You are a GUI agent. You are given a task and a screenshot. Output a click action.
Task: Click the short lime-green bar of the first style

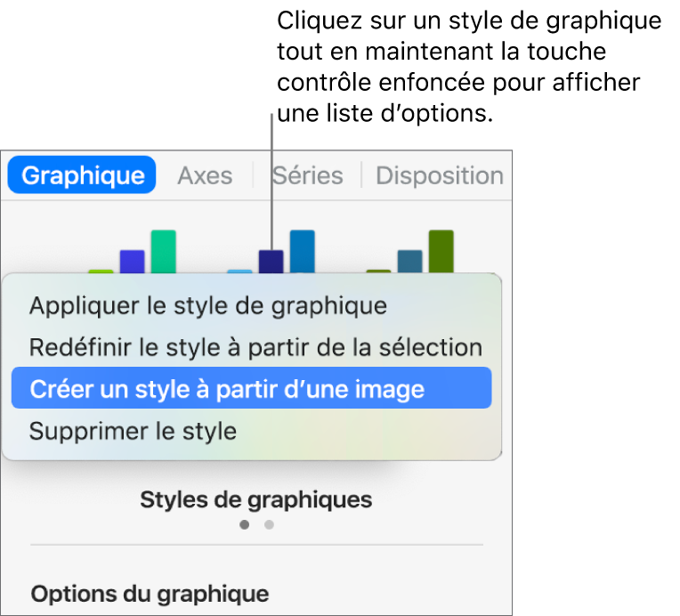coord(101,271)
